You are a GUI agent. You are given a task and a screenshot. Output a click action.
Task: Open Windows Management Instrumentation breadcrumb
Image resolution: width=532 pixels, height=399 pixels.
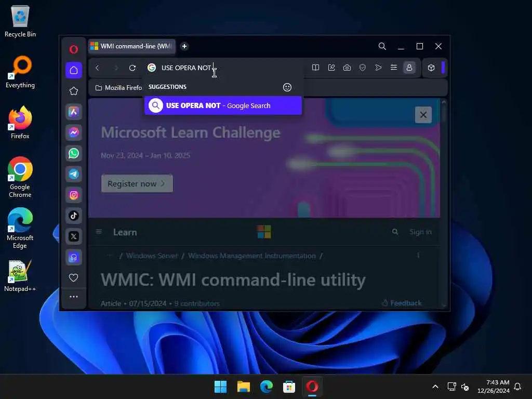(252, 256)
